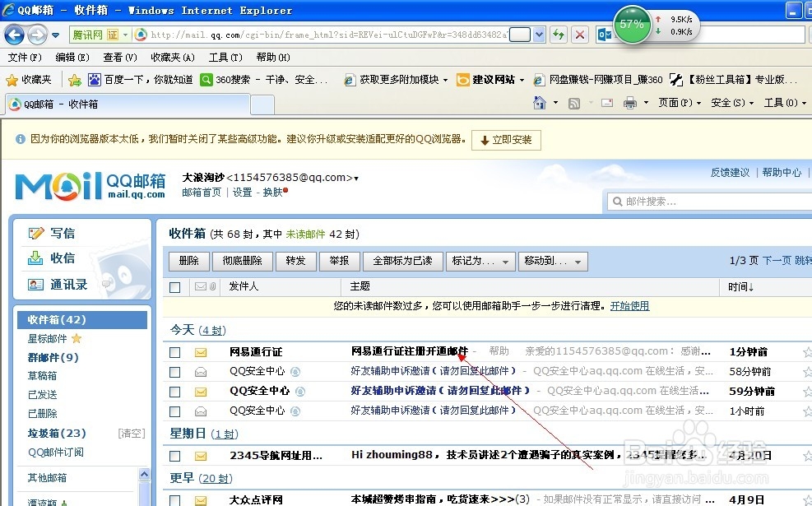The image size is (812, 506).
Task: Toggle the select-all checkbox in mail header
Action: point(175,286)
